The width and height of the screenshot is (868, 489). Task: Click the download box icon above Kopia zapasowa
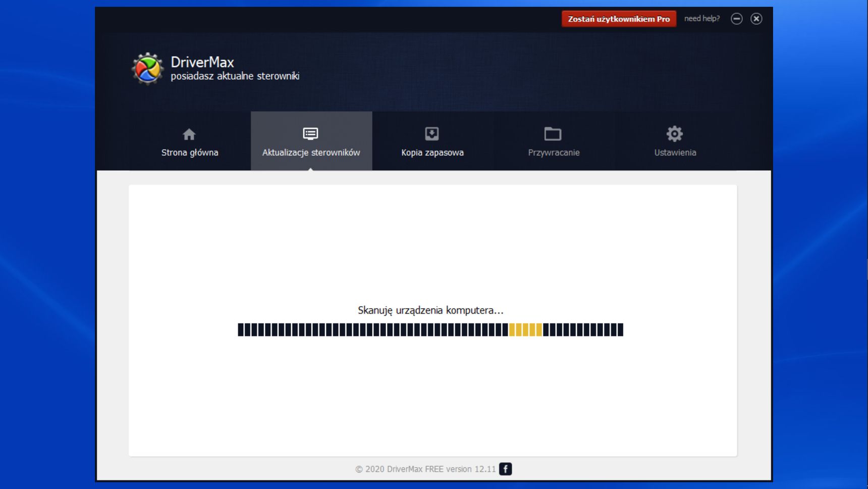[432, 133]
